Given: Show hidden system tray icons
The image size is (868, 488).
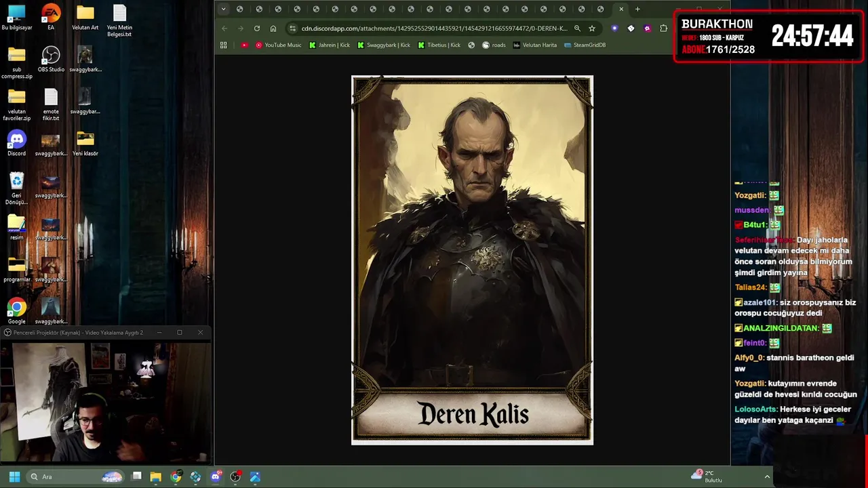Looking at the screenshot, I should [767, 476].
